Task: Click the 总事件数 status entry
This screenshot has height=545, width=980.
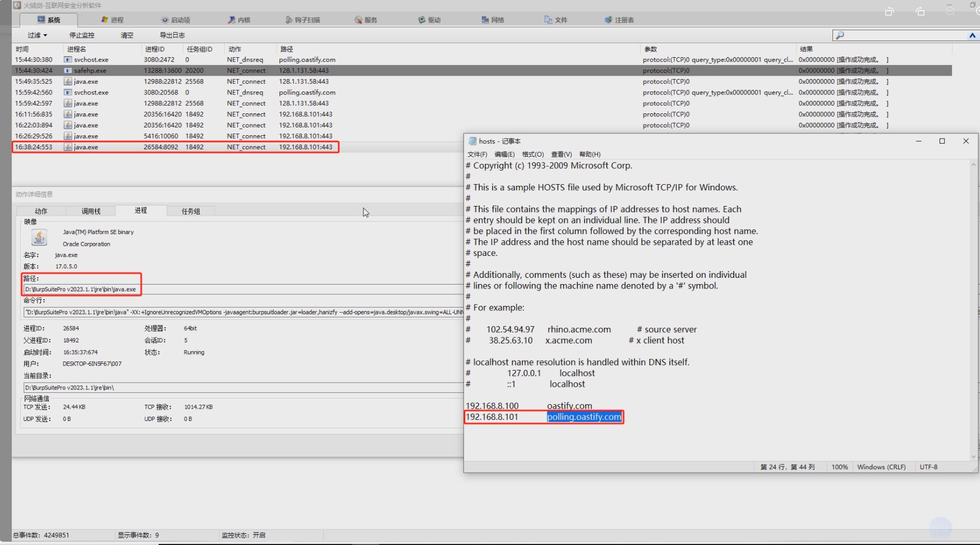Action: click(41, 535)
